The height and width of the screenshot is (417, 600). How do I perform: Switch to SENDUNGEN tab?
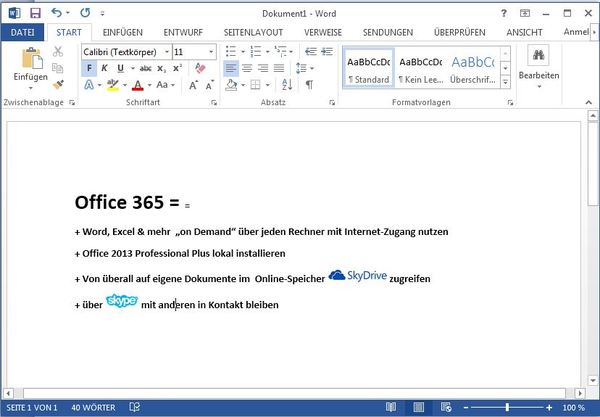pyautogui.click(x=388, y=33)
